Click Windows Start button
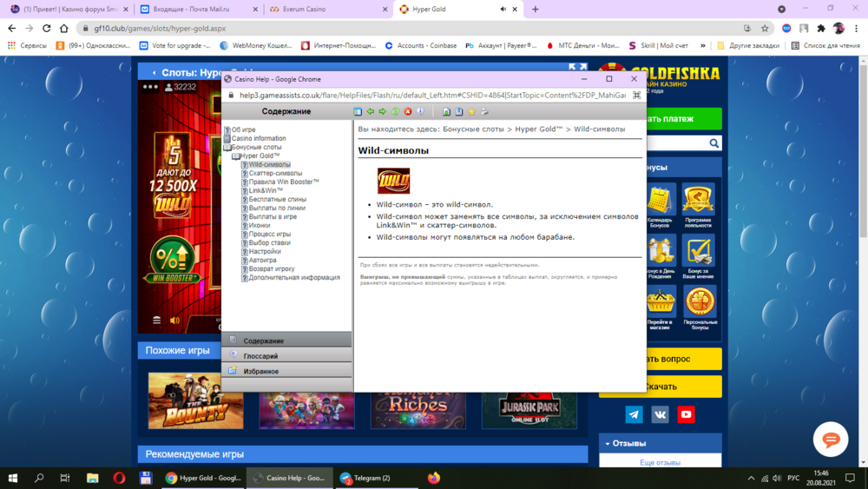Screen dimensions: 868x489 [13, 478]
